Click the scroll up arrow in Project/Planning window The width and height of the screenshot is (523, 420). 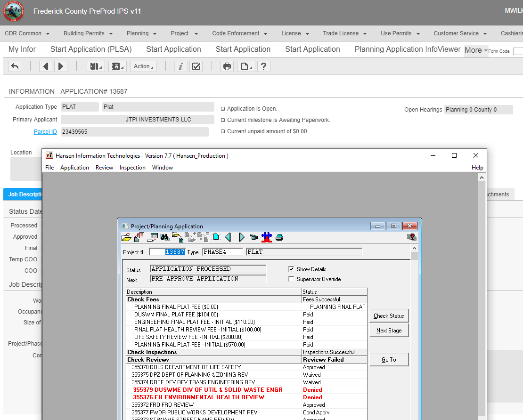[x=414, y=248]
